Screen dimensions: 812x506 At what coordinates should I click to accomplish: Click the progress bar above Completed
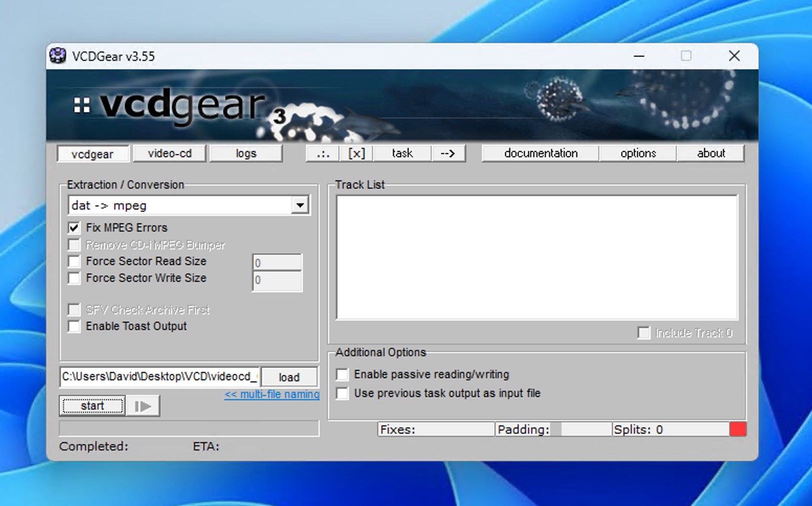point(189,428)
